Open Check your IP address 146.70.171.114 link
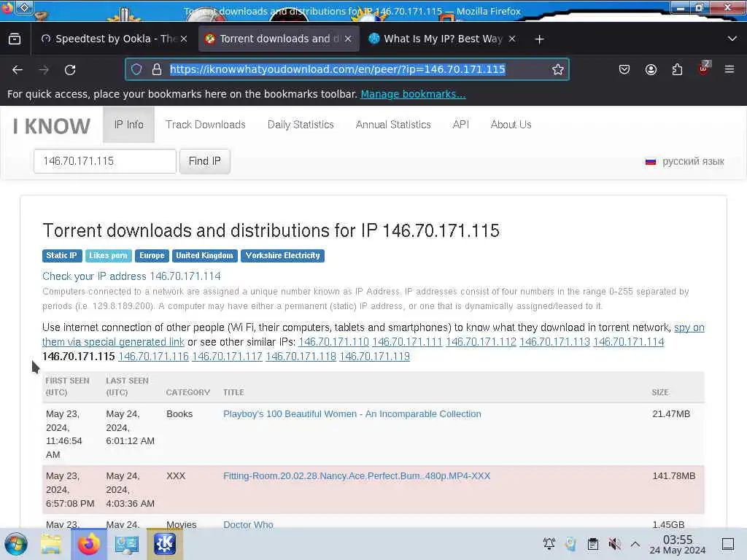747x560 pixels. [131, 276]
